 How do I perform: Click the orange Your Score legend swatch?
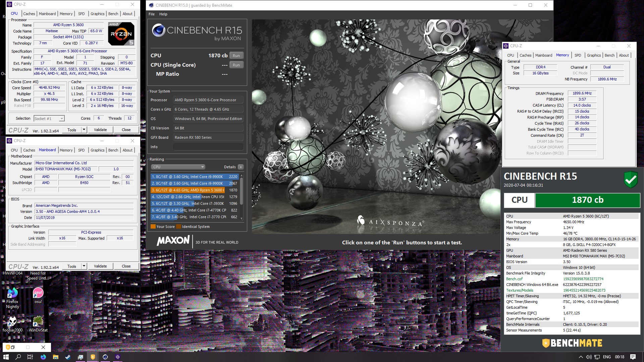click(x=153, y=227)
